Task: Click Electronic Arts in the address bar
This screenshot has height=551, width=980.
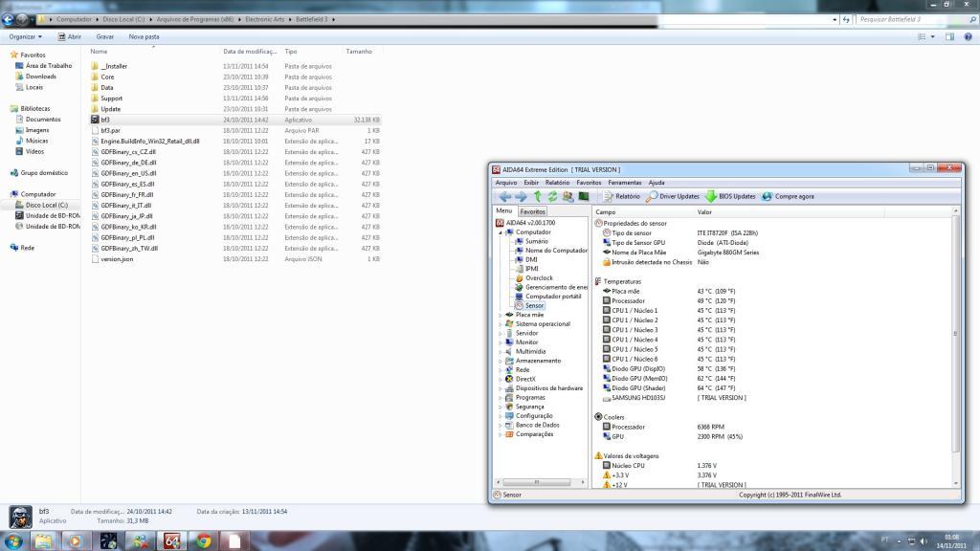Action: coord(264,19)
